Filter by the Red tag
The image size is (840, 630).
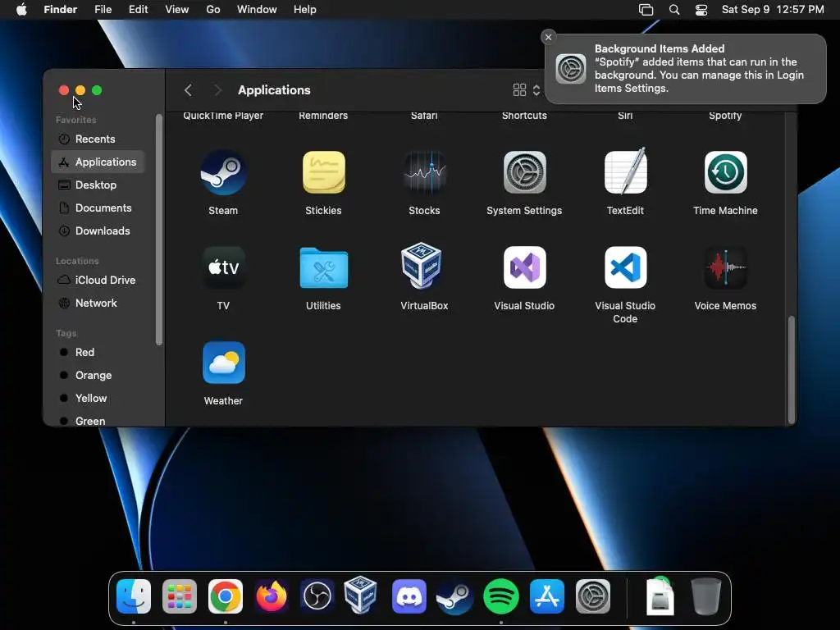[98, 353]
